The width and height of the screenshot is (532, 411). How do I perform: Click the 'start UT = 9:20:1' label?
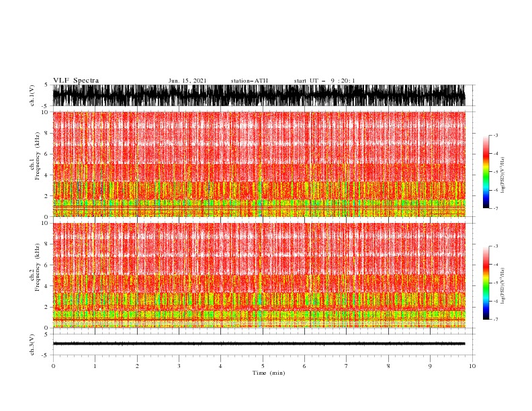[324, 81]
